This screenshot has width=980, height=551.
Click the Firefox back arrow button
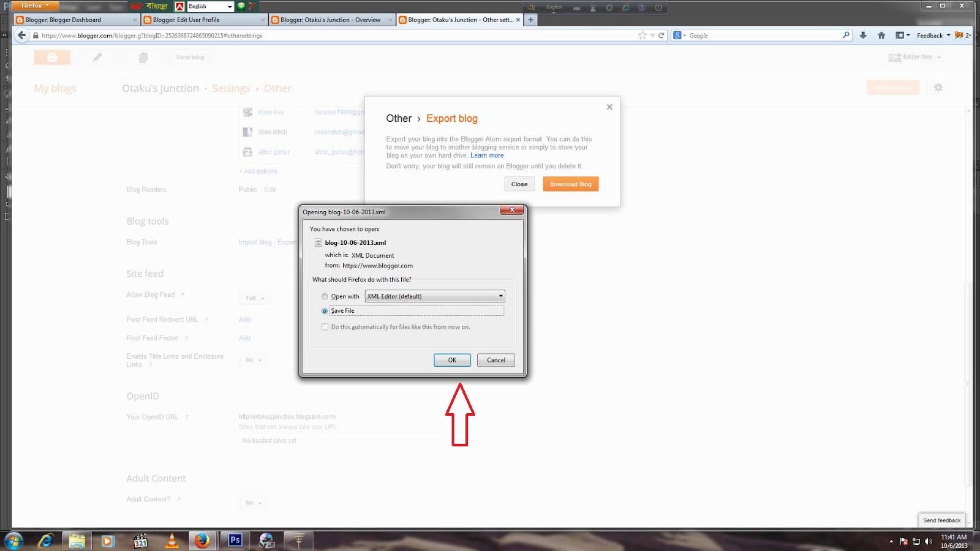click(x=22, y=36)
